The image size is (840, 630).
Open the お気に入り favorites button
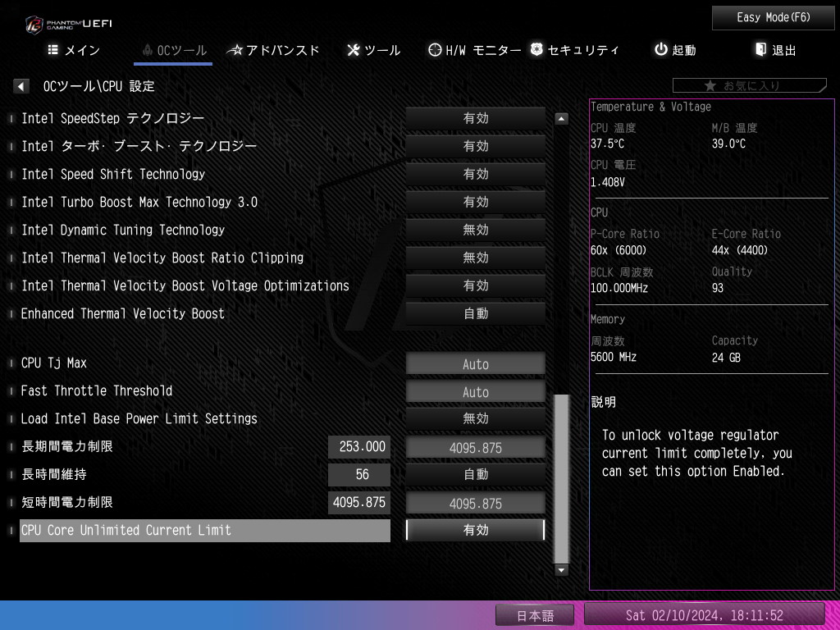[750, 85]
